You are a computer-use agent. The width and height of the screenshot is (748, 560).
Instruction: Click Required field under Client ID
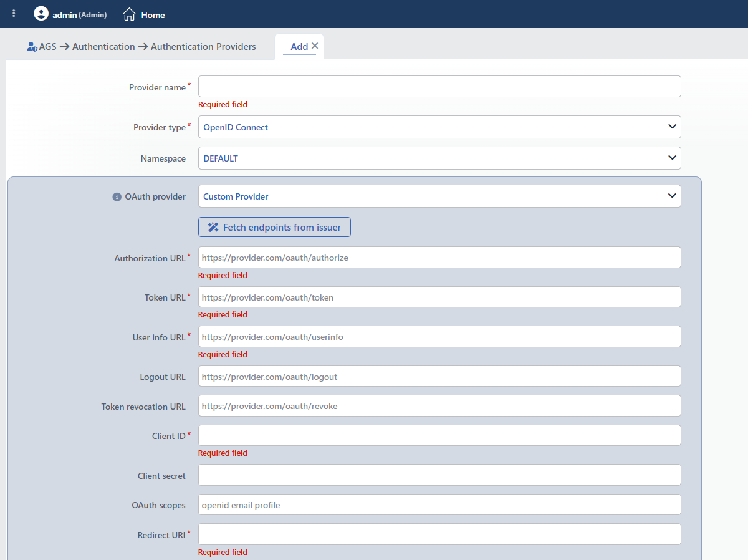(223, 453)
